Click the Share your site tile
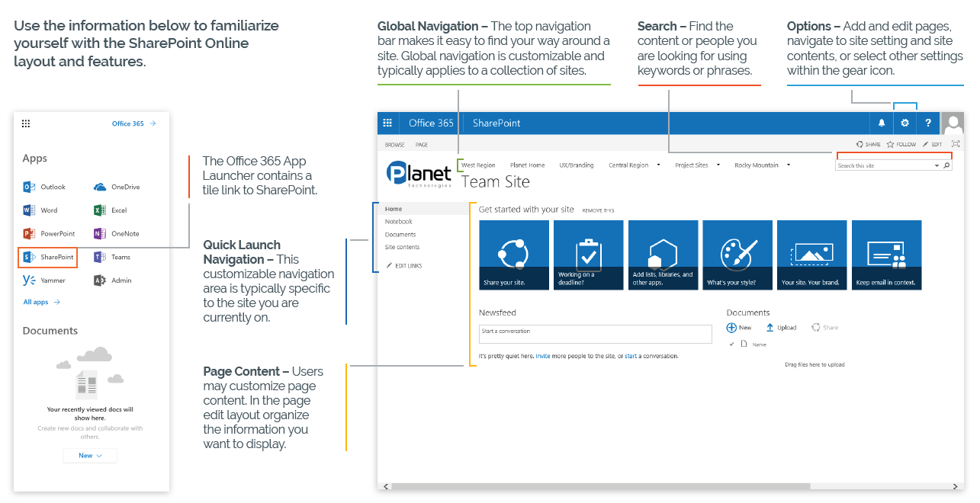 click(513, 255)
